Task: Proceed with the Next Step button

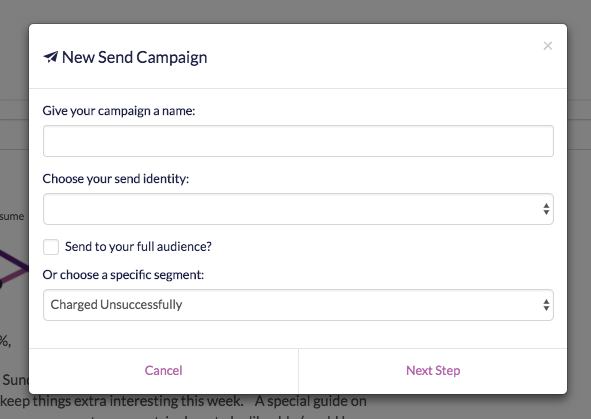Action: [433, 371]
